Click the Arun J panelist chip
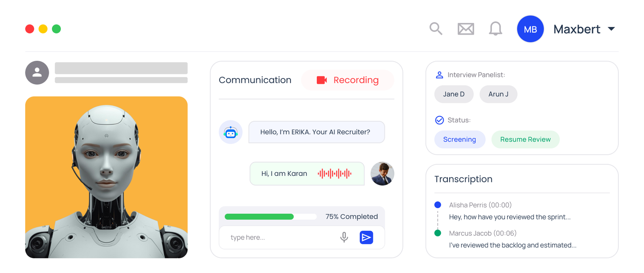The height and width of the screenshot is (273, 644). (498, 94)
